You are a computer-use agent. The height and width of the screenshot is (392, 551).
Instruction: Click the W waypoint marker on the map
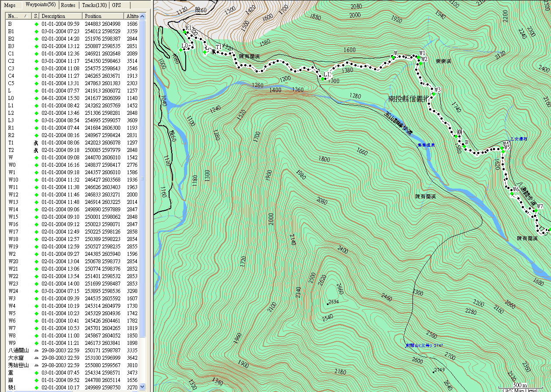[393, 57]
